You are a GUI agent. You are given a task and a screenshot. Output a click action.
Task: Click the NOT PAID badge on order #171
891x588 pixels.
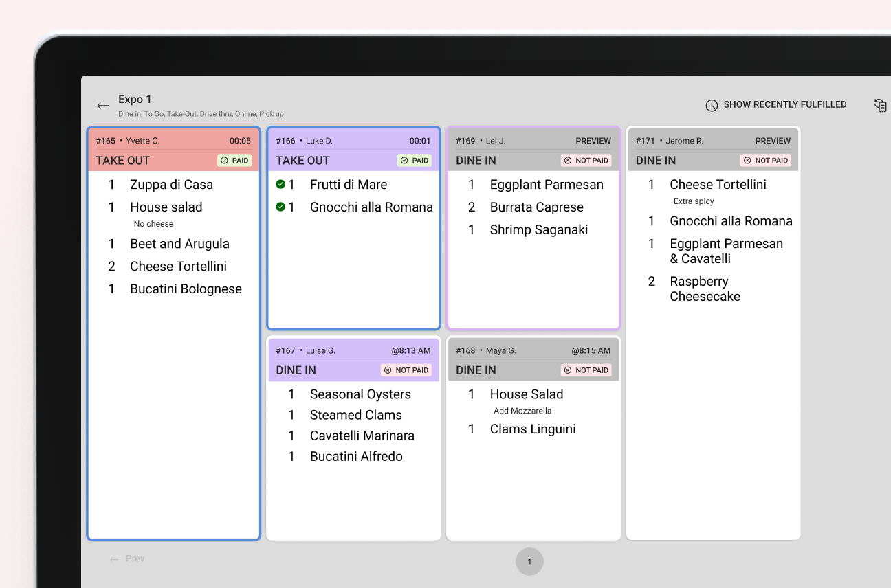point(766,160)
